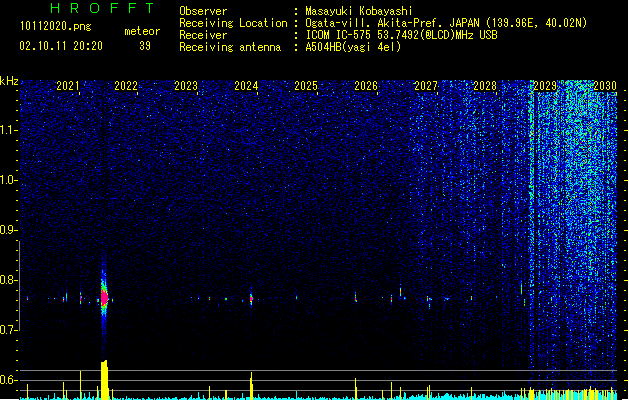This screenshot has width=629, height=400.
Task: Click the 1.1 kHz frequency label
Action: pos(9,130)
